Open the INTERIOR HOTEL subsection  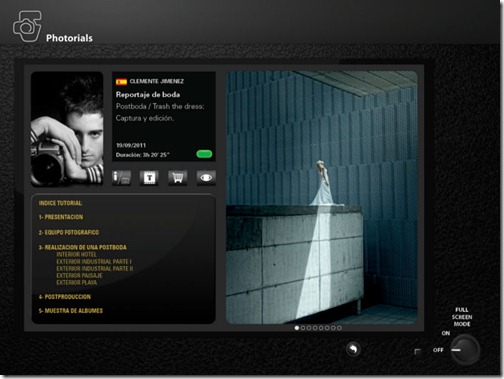tap(76, 254)
